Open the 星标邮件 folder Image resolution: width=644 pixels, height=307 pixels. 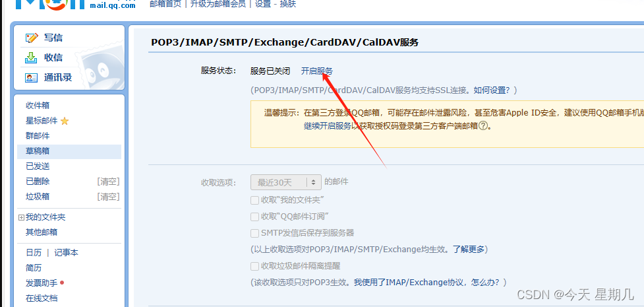coord(42,121)
